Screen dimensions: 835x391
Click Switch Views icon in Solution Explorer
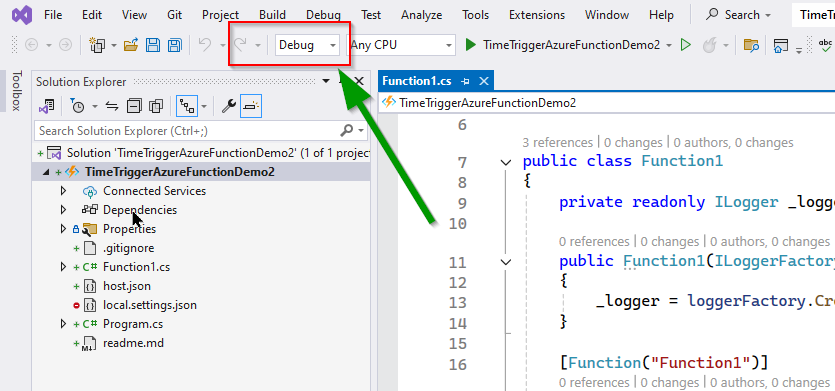click(x=46, y=107)
